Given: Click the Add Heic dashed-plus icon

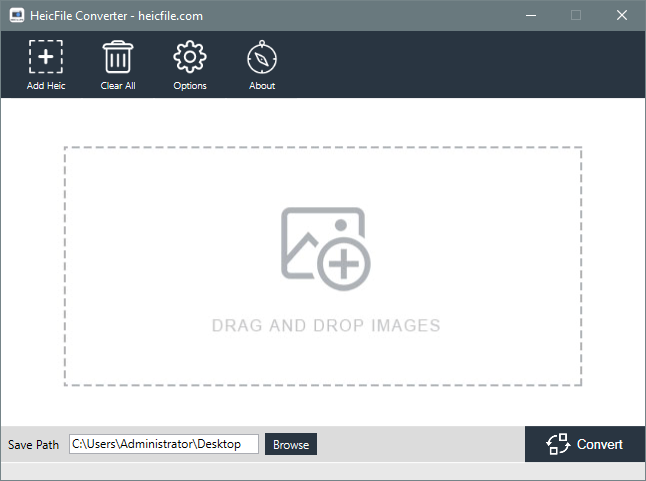Looking at the screenshot, I should pos(46,56).
